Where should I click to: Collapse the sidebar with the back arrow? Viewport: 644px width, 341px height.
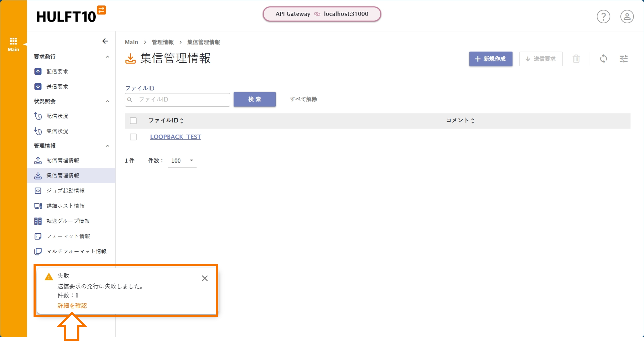pos(105,41)
